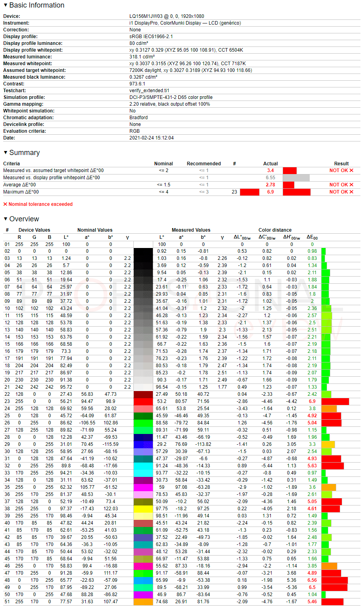Click the Testchart value verify_extended.ti1
This screenshot has width=364, height=610.
pos(149,91)
